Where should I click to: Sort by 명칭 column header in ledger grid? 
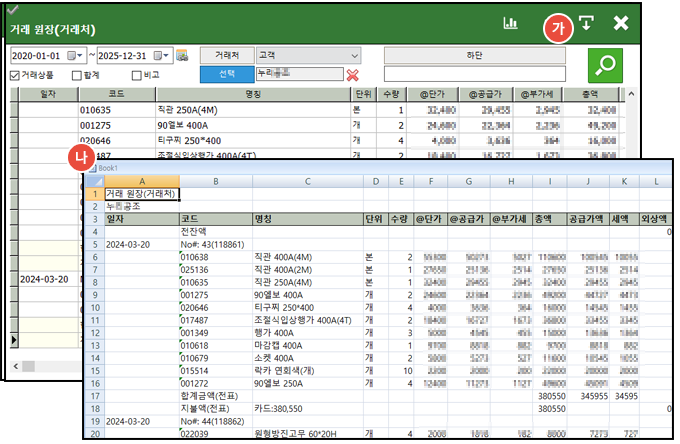pos(253,94)
